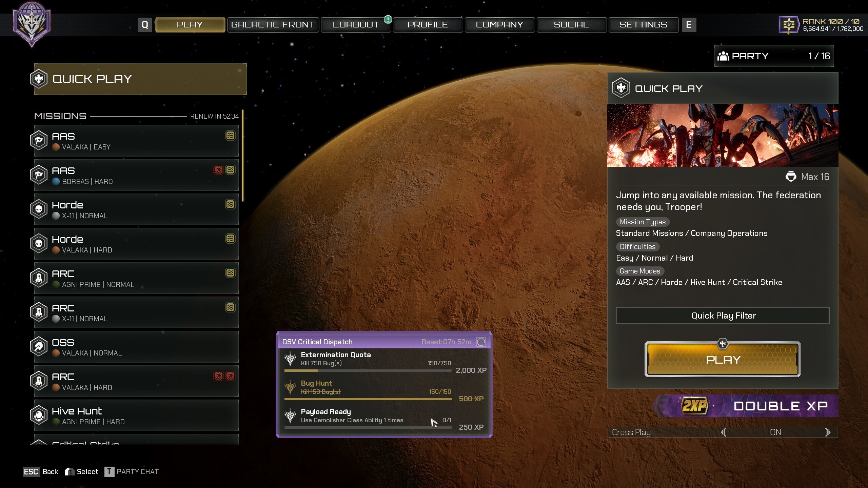Refresh the DSV Critical Dispatch
This screenshot has width=868, height=488.
pos(481,342)
